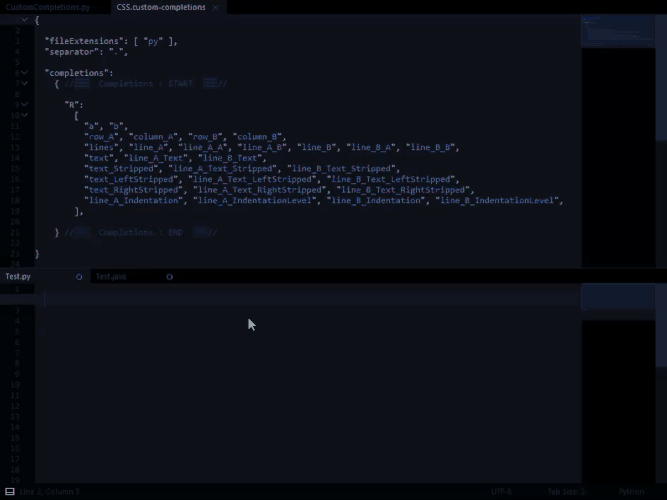
Task: Fold the "R" block at line 9
Action: [x=25, y=105]
